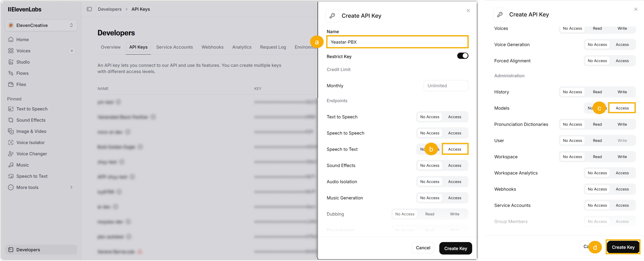Set Forced Alignment to Access
Viewport: 644px width, 261px height.
click(622, 61)
